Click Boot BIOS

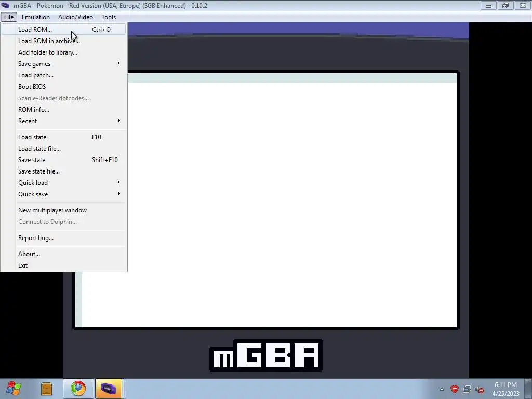click(x=64, y=87)
